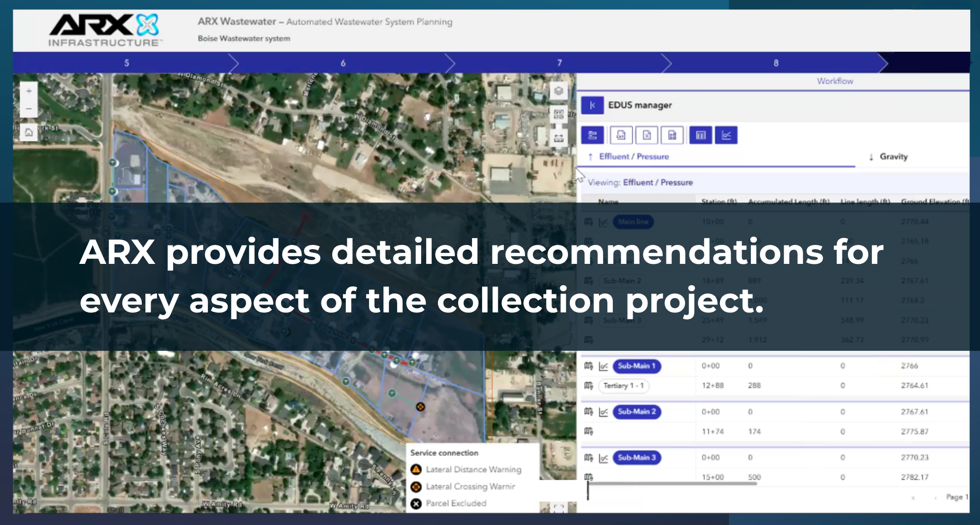
Task: Click accumulated length 288
Action: click(754, 385)
